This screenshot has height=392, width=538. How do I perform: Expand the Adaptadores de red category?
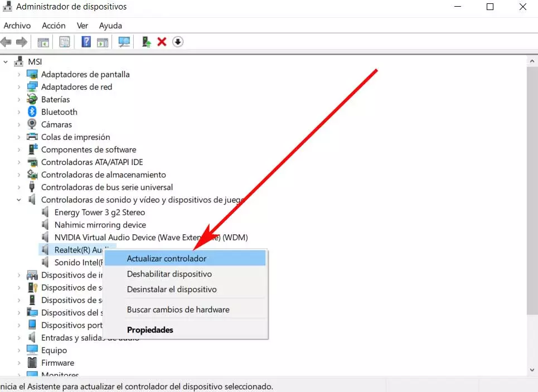tap(19, 87)
